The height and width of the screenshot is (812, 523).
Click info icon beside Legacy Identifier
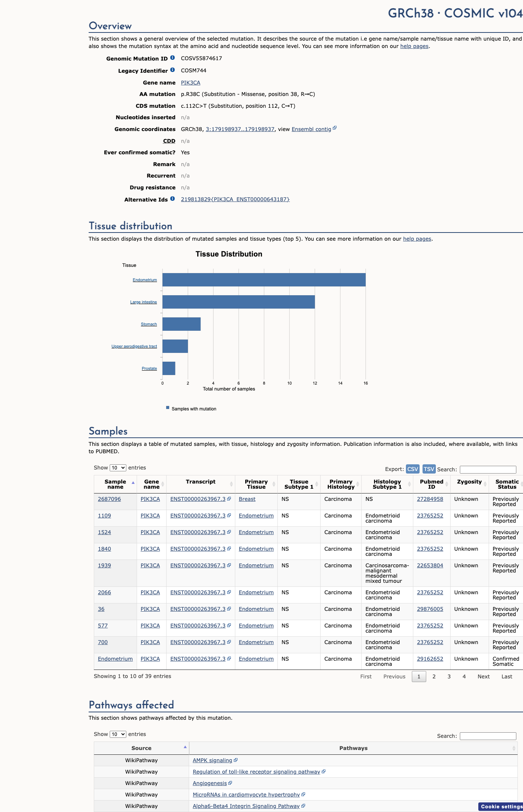(172, 70)
